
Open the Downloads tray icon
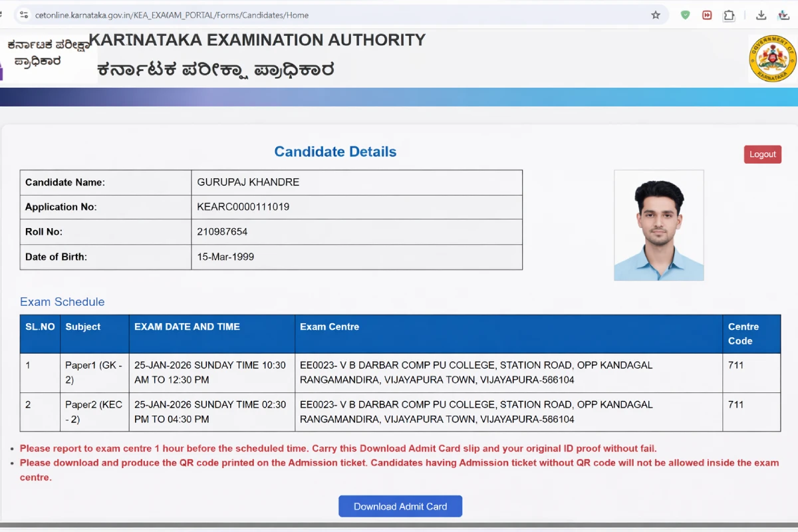click(x=761, y=15)
